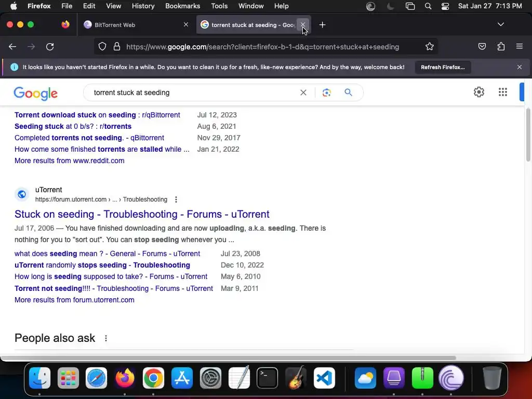Open How come some finished torrents link
This screenshot has height=399, width=532.
pos(102,149)
